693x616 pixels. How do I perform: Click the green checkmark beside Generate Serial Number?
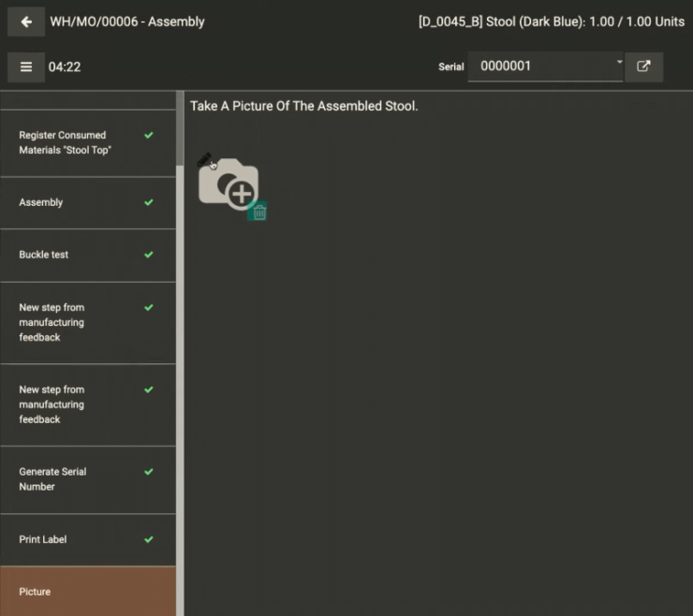[x=149, y=472]
